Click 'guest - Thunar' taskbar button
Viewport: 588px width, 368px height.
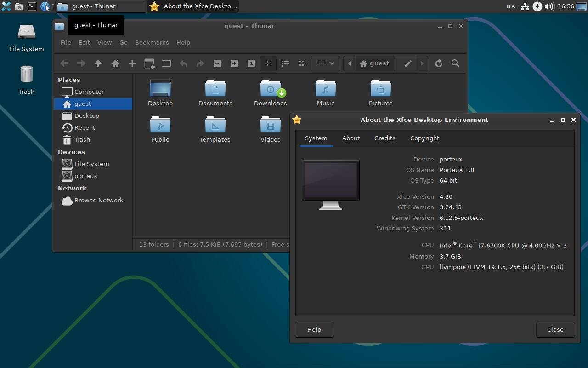[101, 6]
